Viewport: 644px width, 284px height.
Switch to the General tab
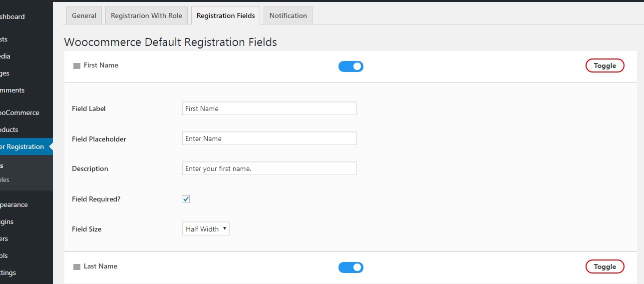click(84, 15)
